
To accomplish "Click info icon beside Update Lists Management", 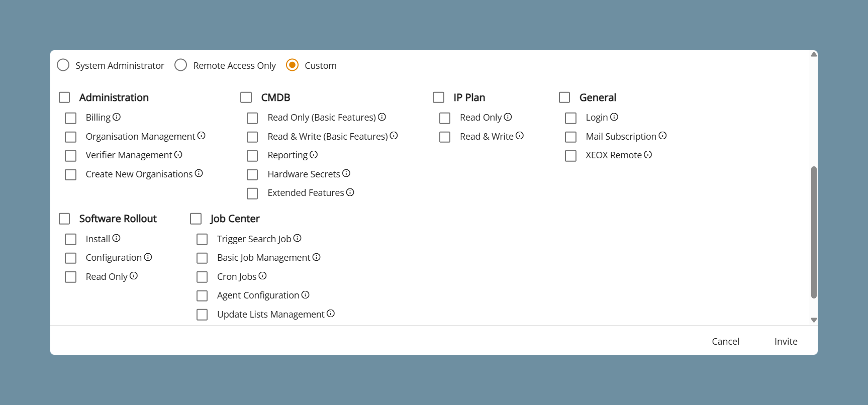I will tap(331, 314).
